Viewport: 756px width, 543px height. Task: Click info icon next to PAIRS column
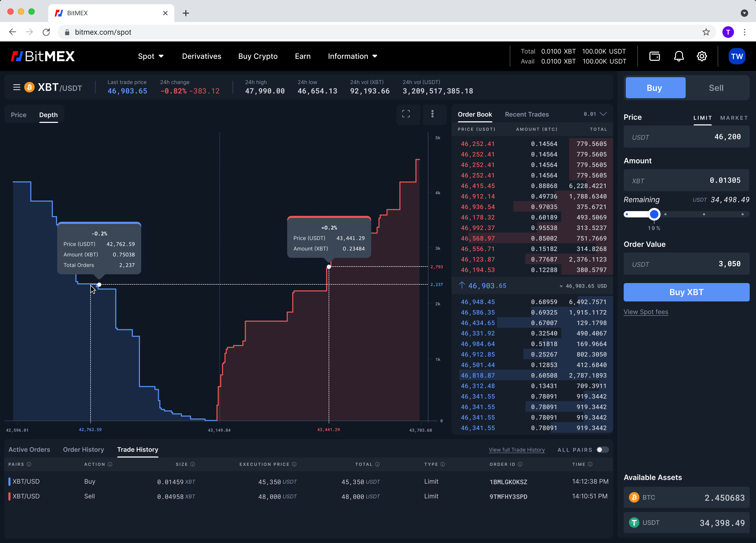tap(29, 464)
